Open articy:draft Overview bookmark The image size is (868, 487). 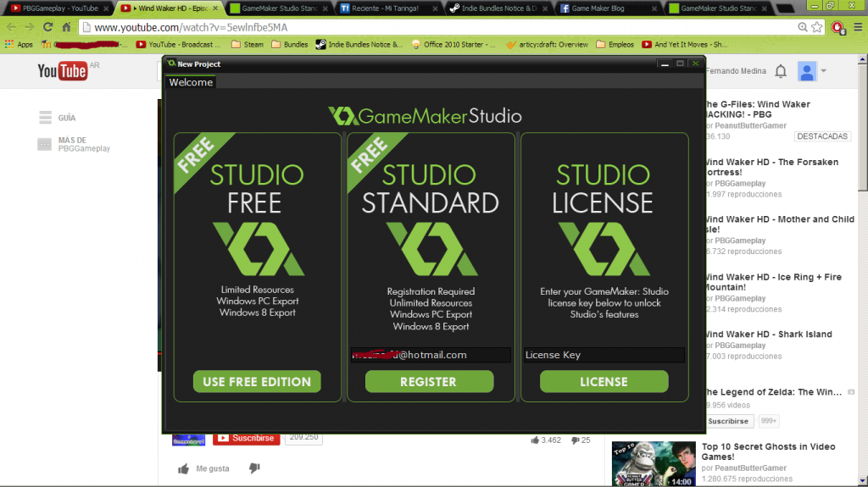pyautogui.click(x=547, y=44)
